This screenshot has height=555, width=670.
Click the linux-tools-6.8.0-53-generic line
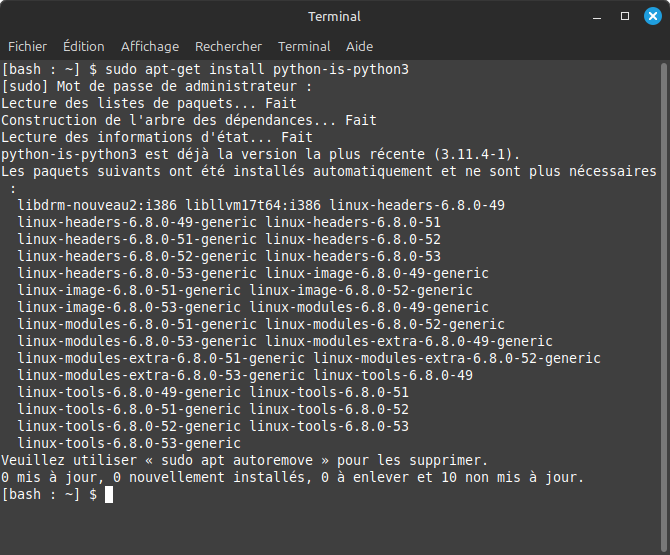pos(129,443)
